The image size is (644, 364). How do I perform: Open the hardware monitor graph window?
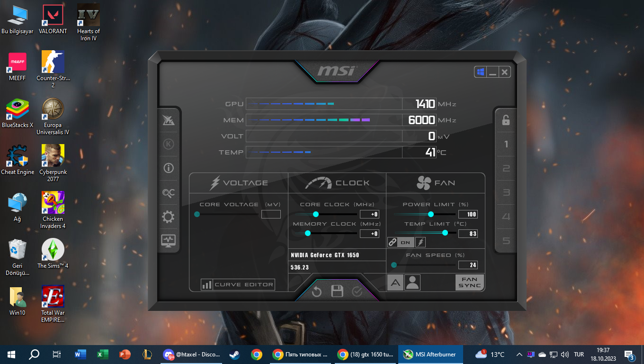(169, 241)
